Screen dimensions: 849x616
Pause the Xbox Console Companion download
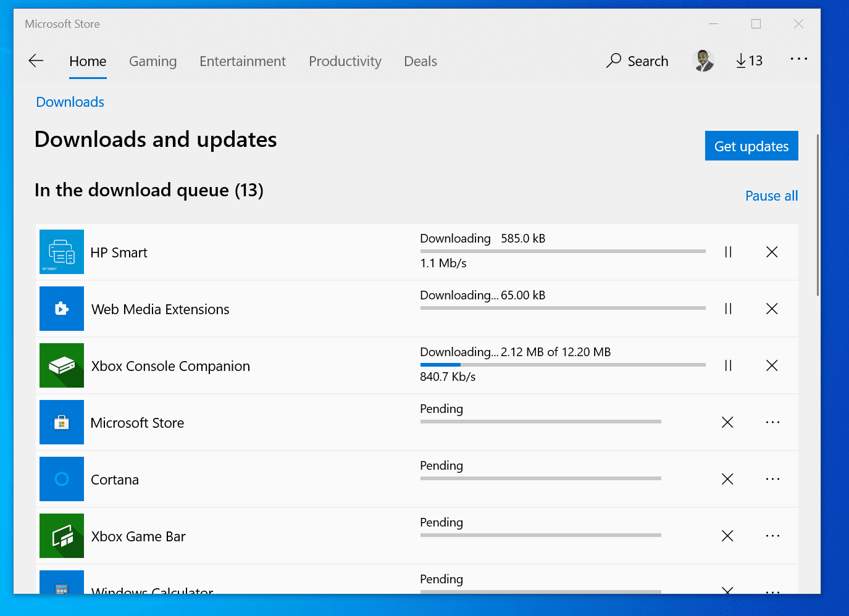pos(728,365)
